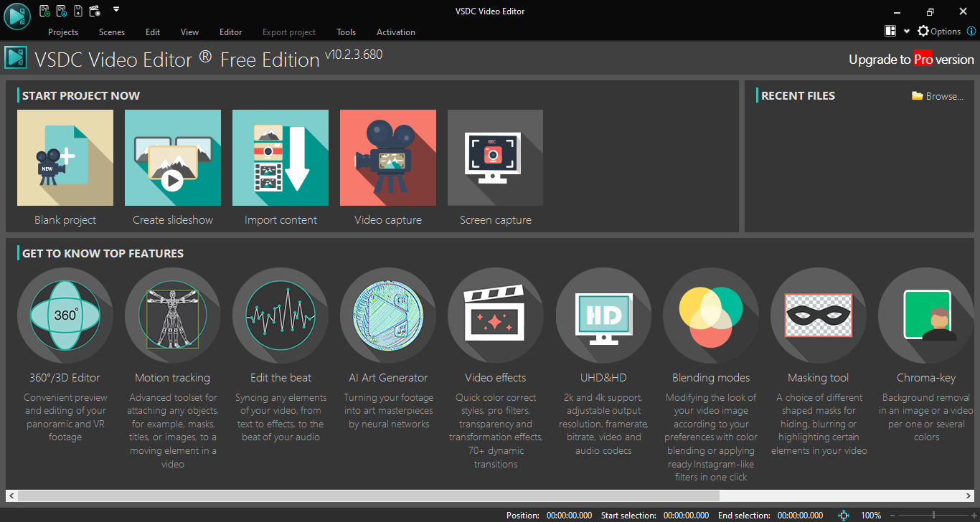Open the Tools menu
980x522 pixels.
click(346, 32)
